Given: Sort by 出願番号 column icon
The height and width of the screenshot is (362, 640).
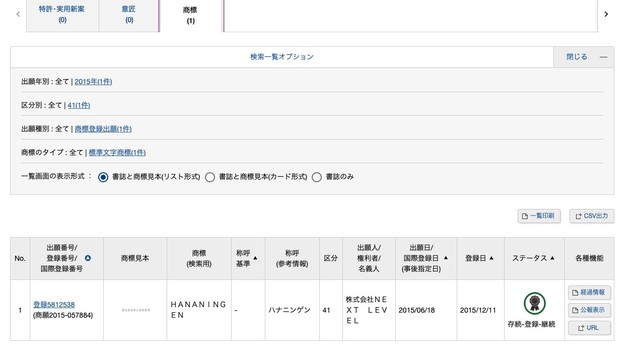Looking at the screenshot, I should click(x=88, y=258).
